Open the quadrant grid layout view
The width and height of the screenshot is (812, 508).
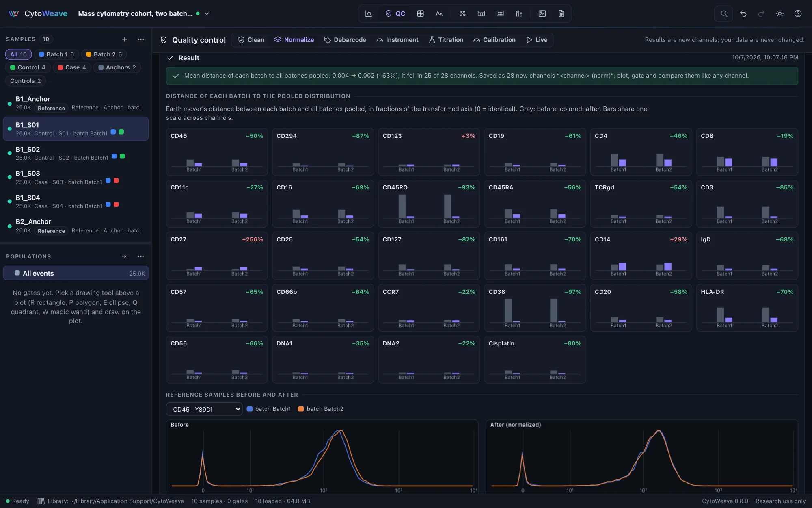pos(420,13)
